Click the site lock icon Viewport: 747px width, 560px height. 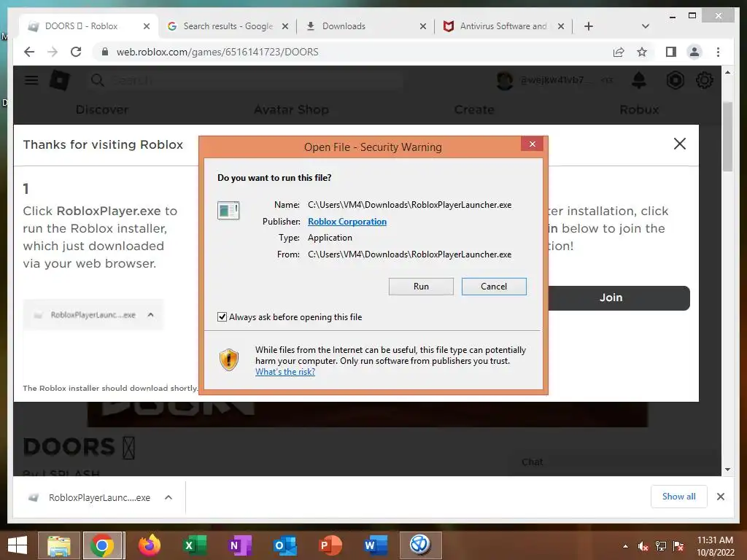click(x=105, y=52)
